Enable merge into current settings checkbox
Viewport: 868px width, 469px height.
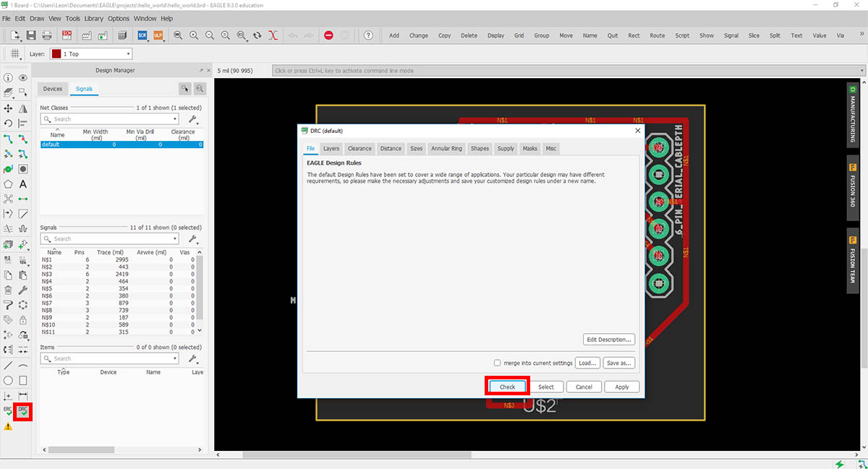(x=497, y=363)
